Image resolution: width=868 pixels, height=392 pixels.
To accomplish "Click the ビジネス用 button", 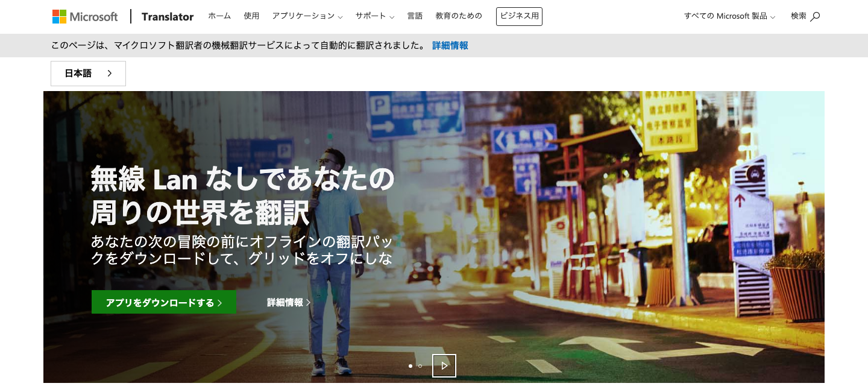I will (519, 16).
